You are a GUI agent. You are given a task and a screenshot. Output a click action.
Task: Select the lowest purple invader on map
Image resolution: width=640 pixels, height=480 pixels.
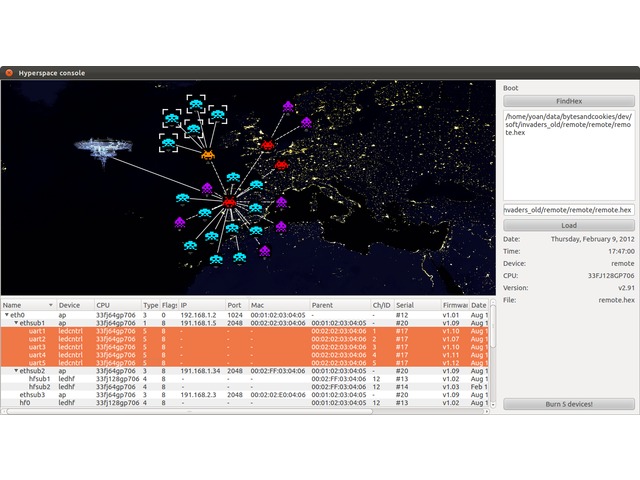click(x=265, y=251)
